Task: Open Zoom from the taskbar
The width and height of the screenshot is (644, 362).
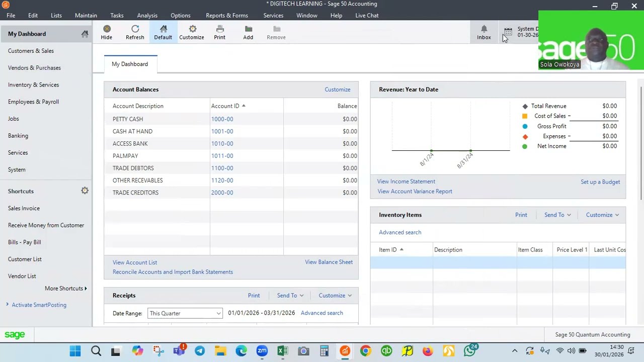Action: pos(262,351)
